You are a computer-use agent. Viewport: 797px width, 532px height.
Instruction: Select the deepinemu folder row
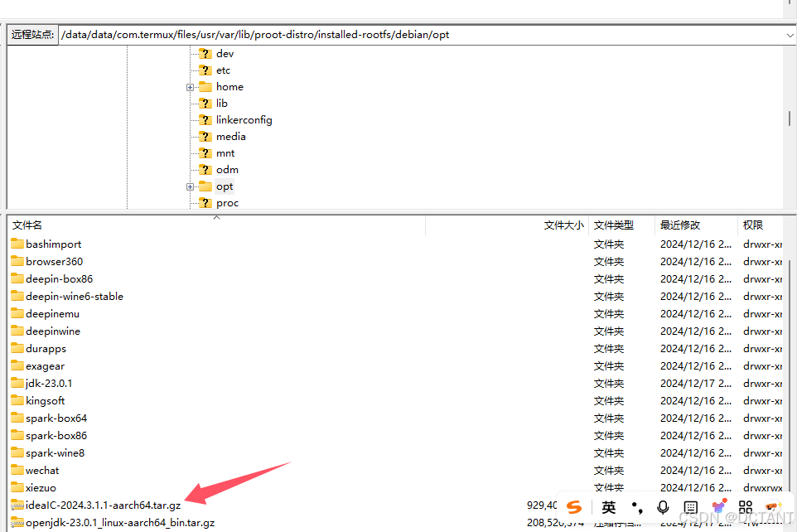(397, 314)
